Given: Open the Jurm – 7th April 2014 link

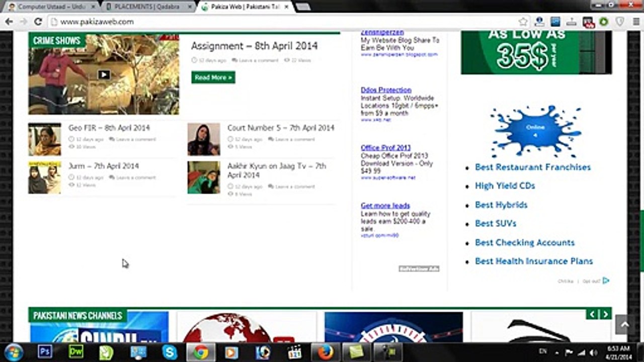Looking at the screenshot, I should tap(104, 166).
